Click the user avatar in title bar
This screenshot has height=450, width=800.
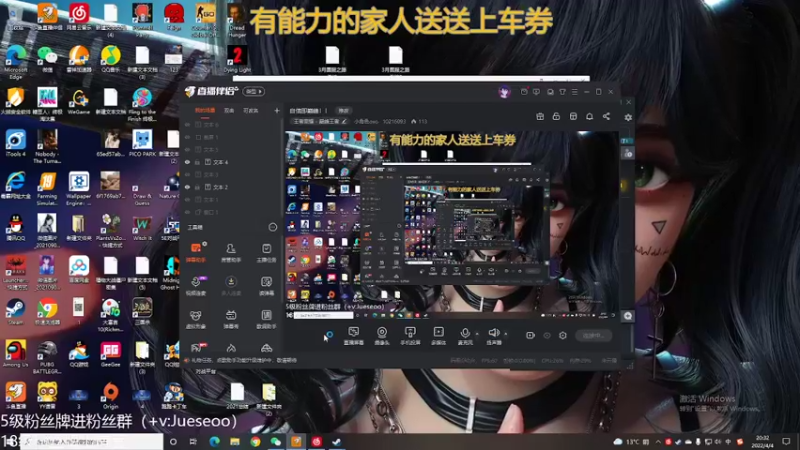click(x=505, y=92)
